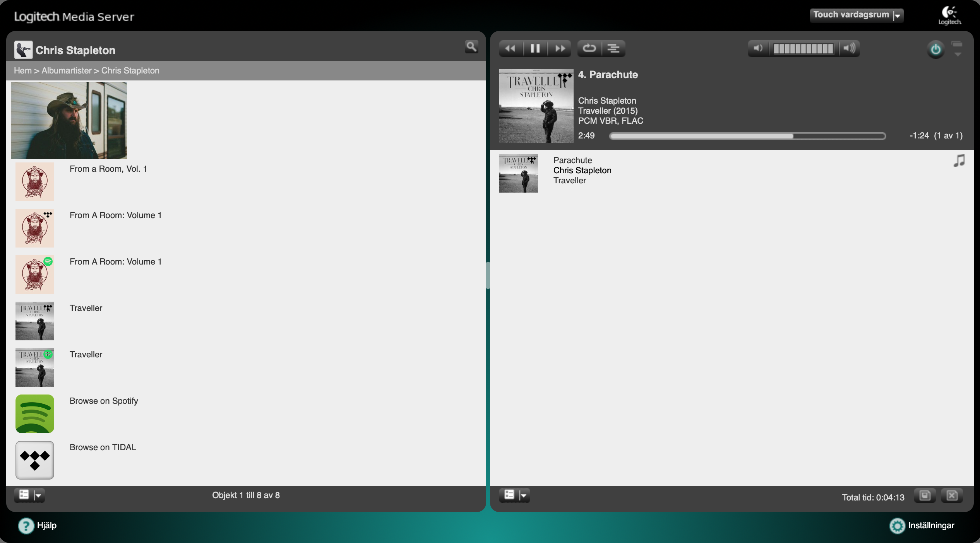980x543 pixels.
Task: Click Traveller (2015) album link
Action: pos(608,111)
